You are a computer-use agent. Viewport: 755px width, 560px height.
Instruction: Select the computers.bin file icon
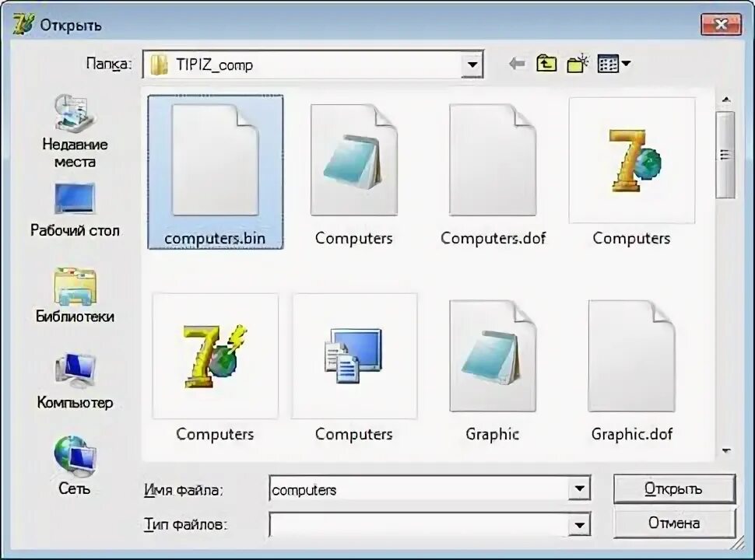(216, 159)
